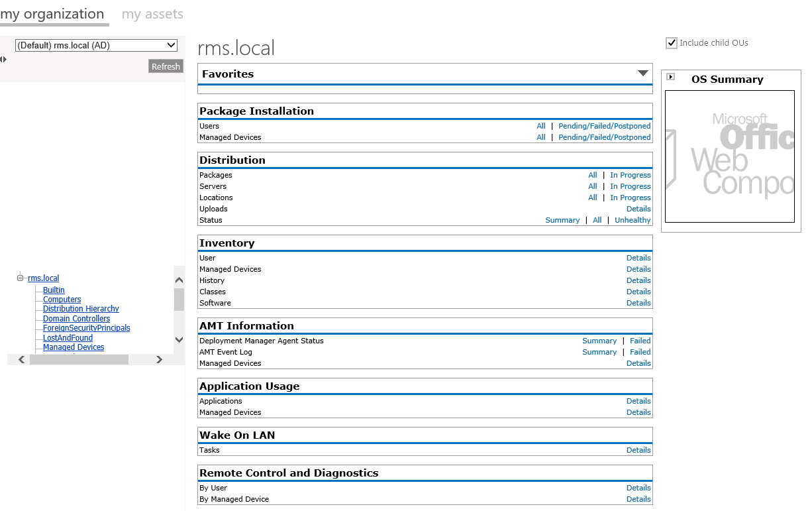Screen dimensions: 812x511
Task: Click the tree's vertical scrollbar thumb
Action: (179, 300)
